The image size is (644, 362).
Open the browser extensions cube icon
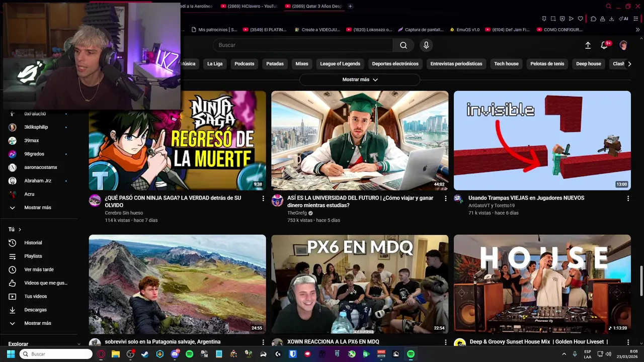593,19
